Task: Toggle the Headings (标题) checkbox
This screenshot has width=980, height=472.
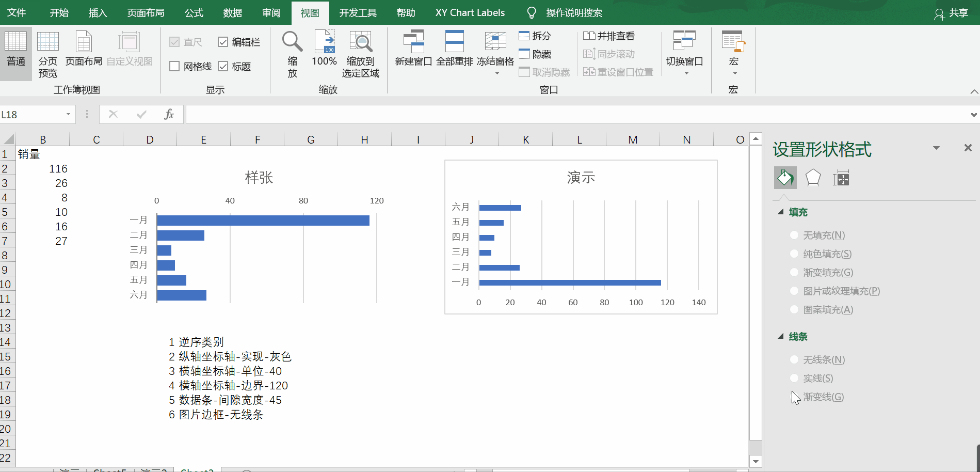Action: [x=223, y=66]
